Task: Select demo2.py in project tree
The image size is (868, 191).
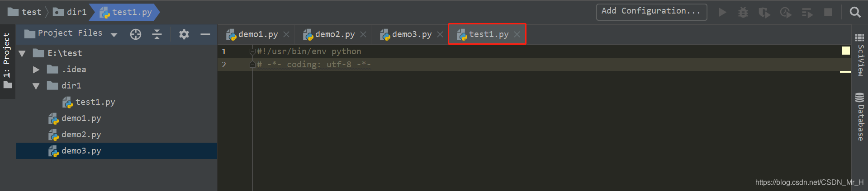Action: point(75,135)
